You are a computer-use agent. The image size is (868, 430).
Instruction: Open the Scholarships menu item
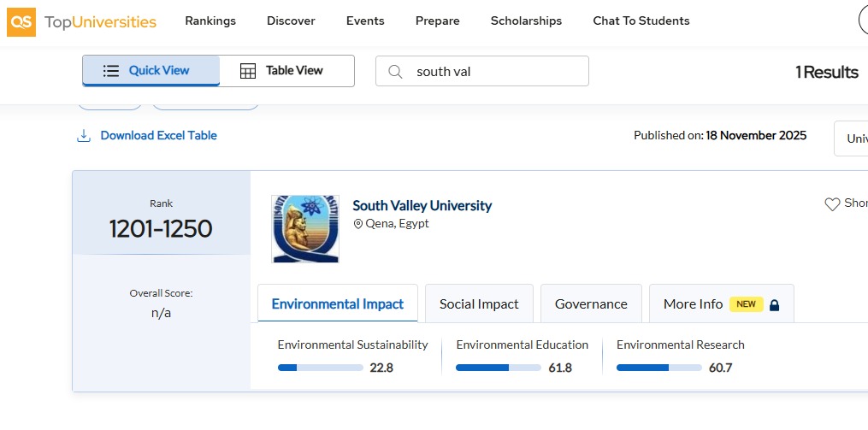(x=526, y=21)
